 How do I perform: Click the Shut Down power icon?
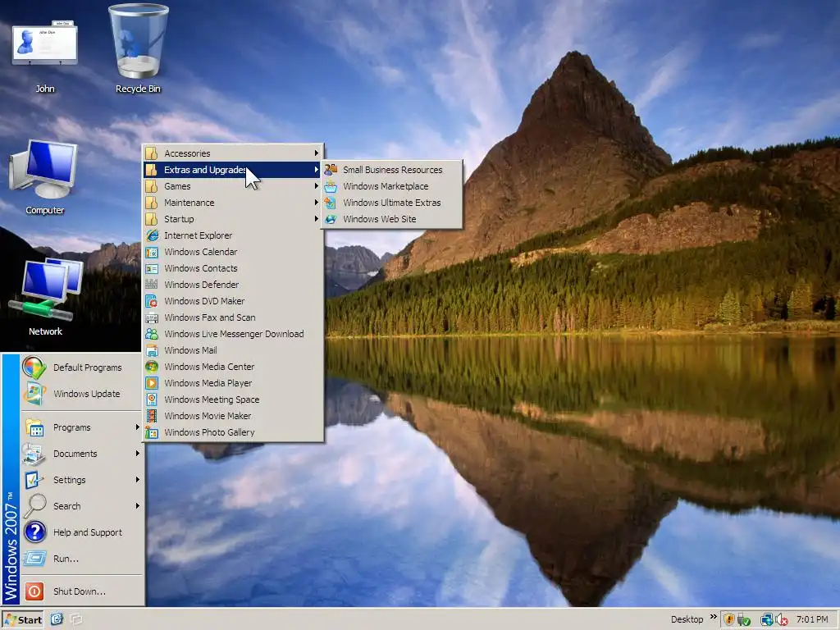click(x=34, y=591)
